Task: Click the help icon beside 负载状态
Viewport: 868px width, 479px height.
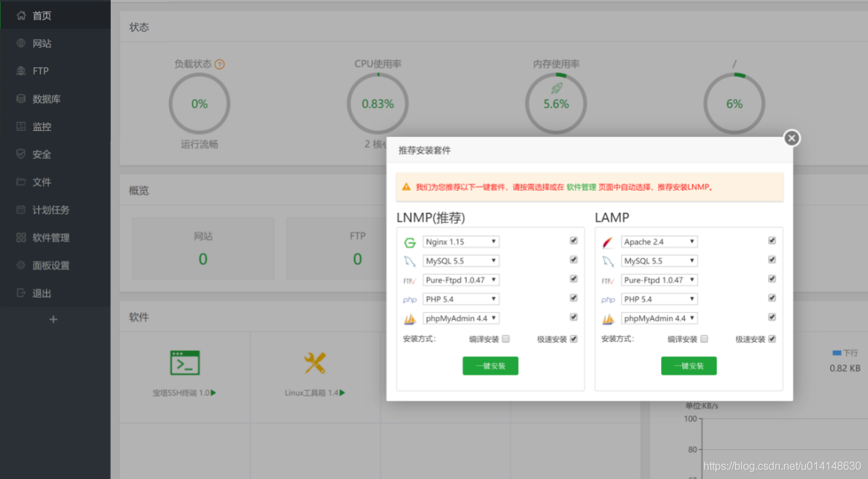Action: [x=220, y=64]
